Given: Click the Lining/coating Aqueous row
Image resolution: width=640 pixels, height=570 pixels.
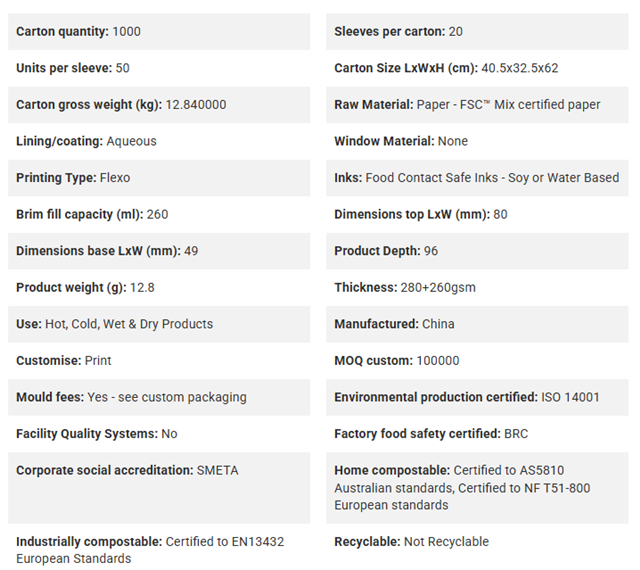Looking at the screenshot, I should [x=159, y=141].
